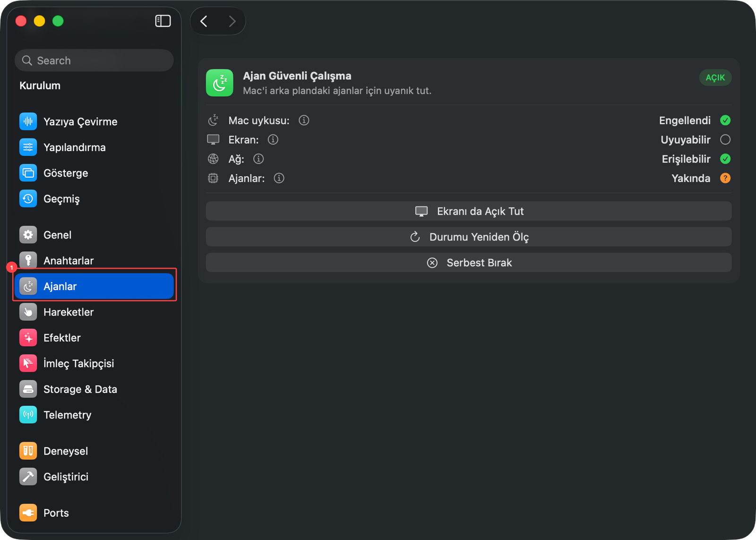756x540 pixels.
Task: Click the green Ajan Güvenli Çalışma icon
Action: tap(220, 83)
